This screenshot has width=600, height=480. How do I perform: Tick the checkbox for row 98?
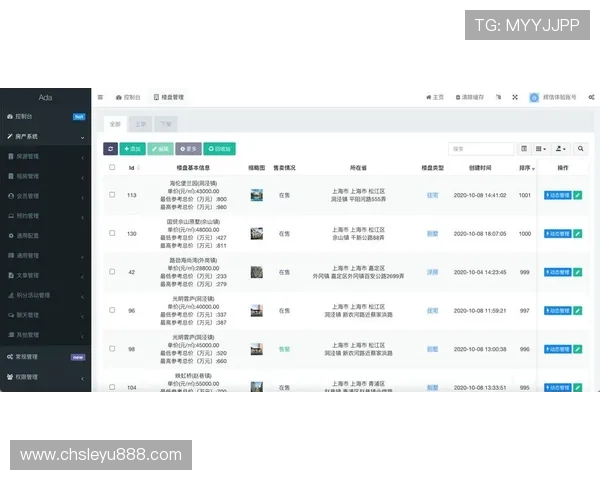112,348
